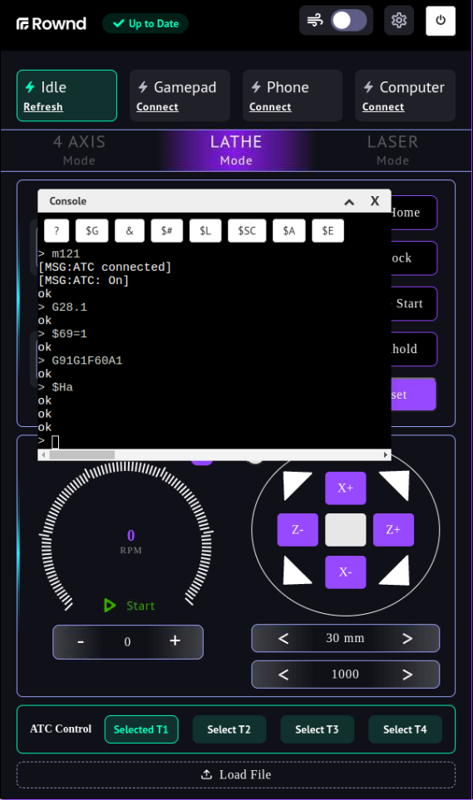Image resolution: width=473 pixels, height=800 pixels.
Task: Switch to LASER Mode tab
Action: [x=392, y=151]
